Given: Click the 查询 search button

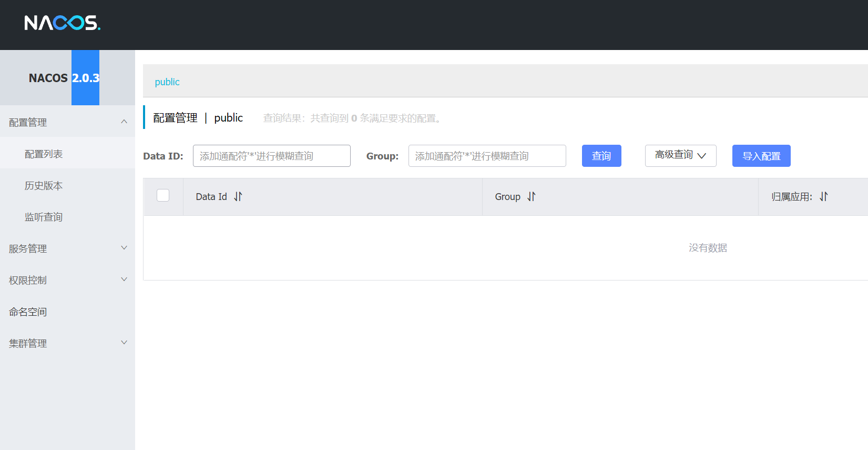Looking at the screenshot, I should coord(601,156).
